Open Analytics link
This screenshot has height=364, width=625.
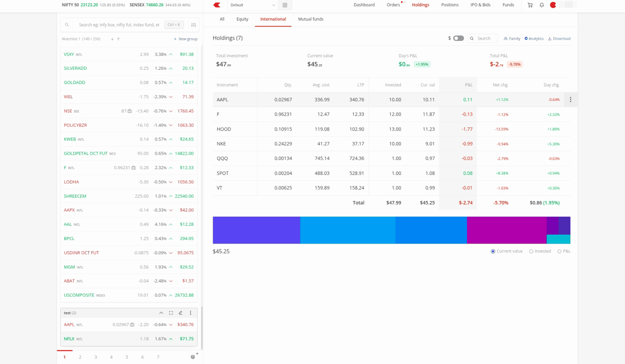coord(534,39)
